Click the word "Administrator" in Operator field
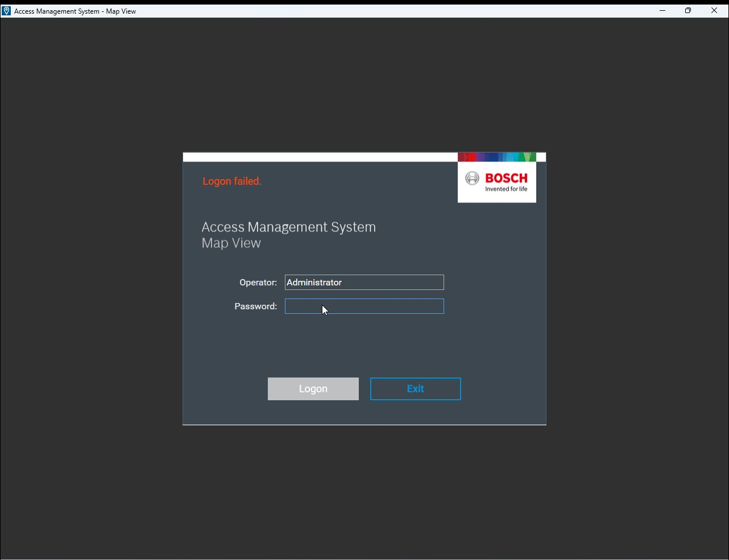The image size is (729, 560). (x=314, y=283)
